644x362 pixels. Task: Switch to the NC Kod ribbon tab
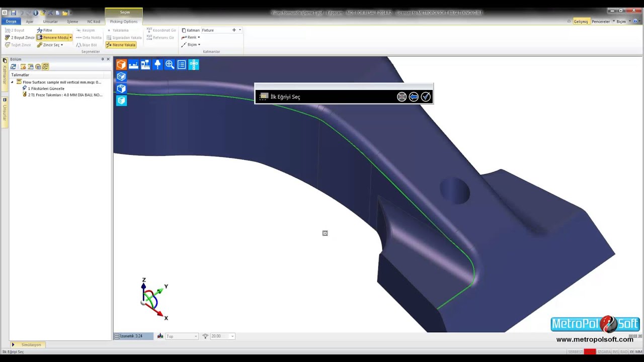[x=94, y=22]
